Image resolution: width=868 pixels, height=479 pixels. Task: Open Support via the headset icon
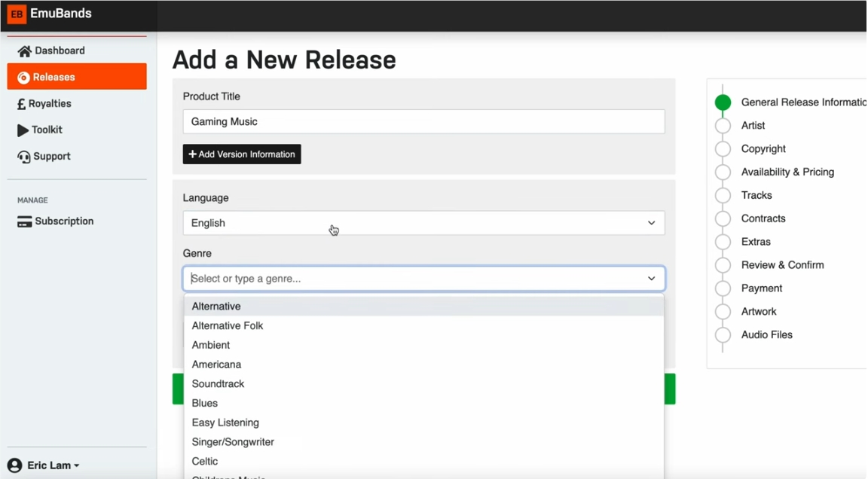[x=24, y=157]
